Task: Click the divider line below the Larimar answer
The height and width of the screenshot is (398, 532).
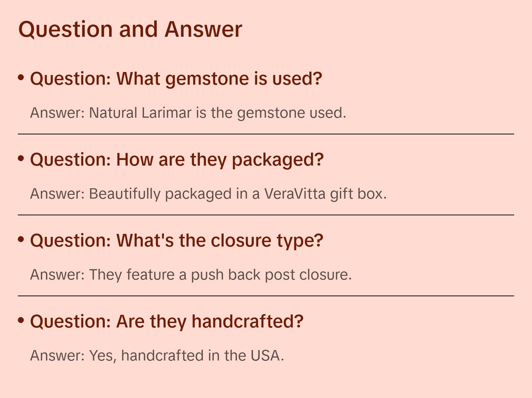Action: (266, 134)
